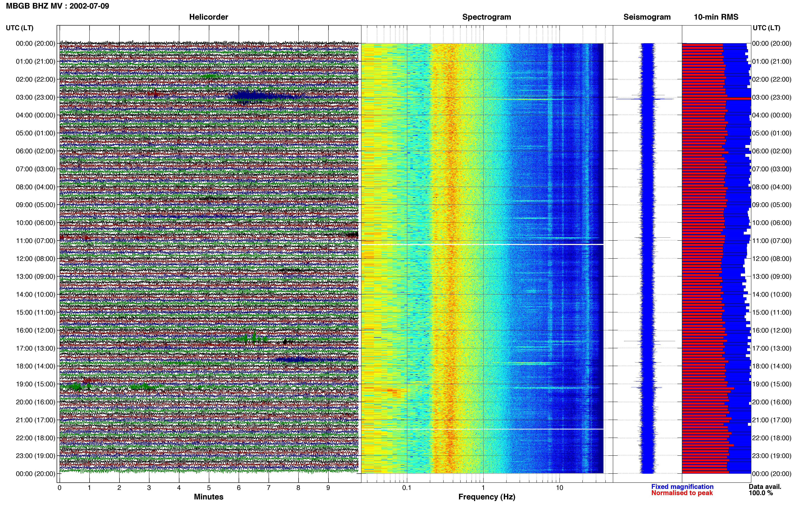Click the 'Seismogram' panel heading

pyautogui.click(x=647, y=17)
